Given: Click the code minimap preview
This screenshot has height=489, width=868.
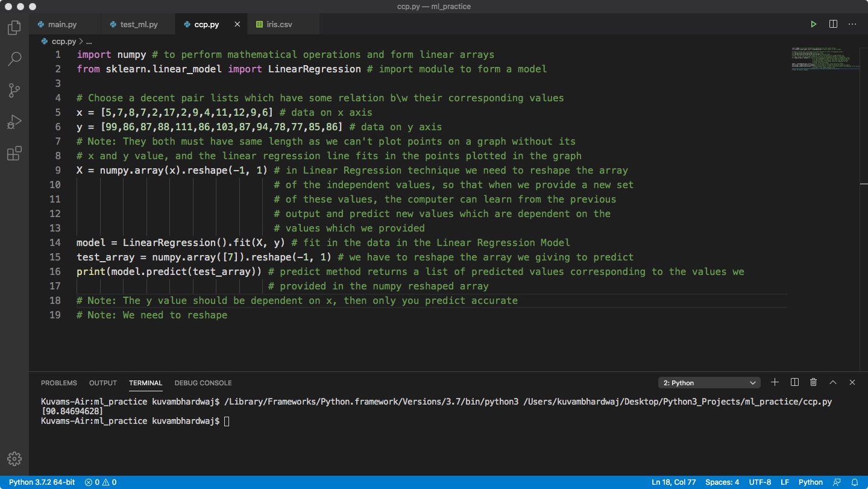Looking at the screenshot, I should click(x=825, y=58).
